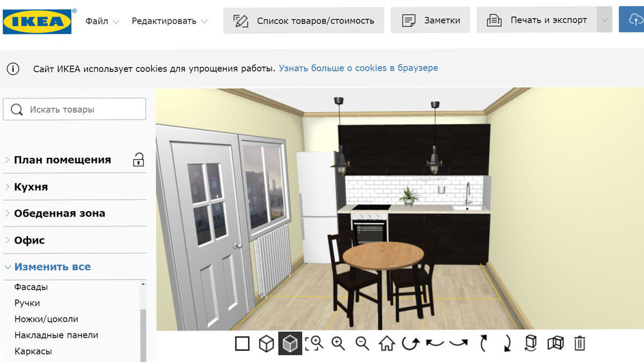The image size is (644, 362).
Task: Open the Файл menu
Action: 102,21
